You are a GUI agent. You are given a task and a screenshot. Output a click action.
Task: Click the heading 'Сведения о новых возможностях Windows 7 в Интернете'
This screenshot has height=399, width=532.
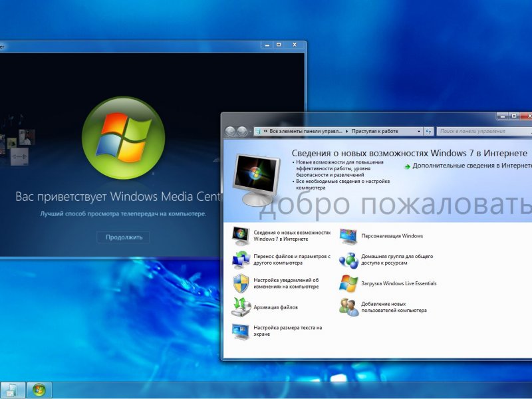tap(410, 153)
